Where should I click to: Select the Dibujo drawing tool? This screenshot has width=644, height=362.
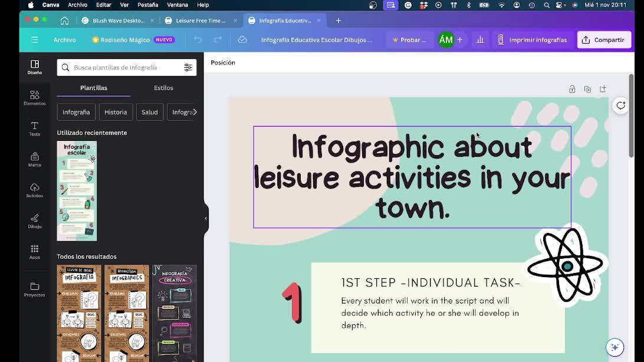click(34, 221)
